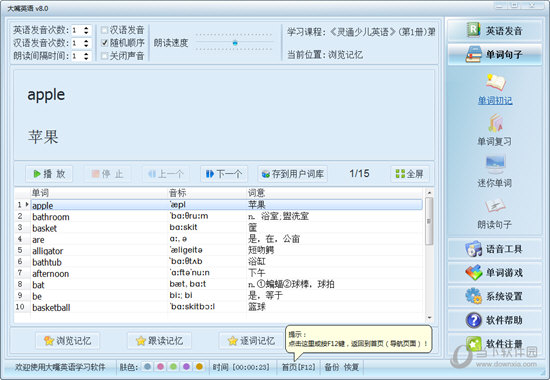Viewport: 550px width, 380px height.
Task: Click 备份 backup in status bar
Action: point(331,367)
